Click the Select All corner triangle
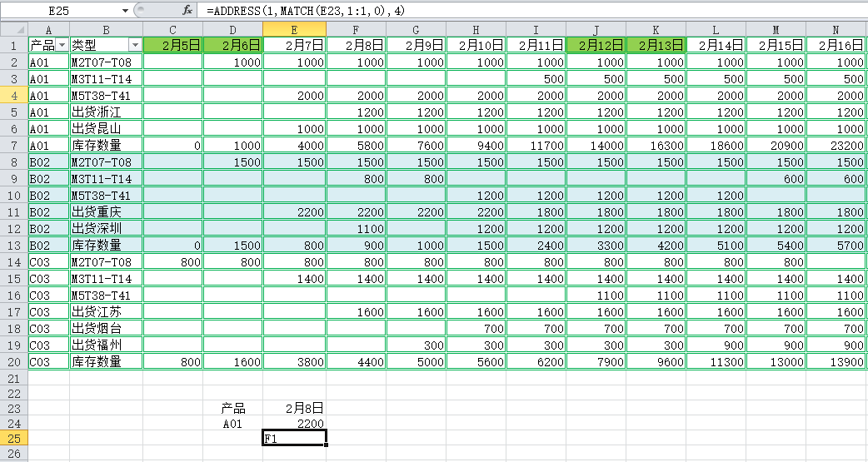This screenshot has height=462, width=868. pos(14,29)
